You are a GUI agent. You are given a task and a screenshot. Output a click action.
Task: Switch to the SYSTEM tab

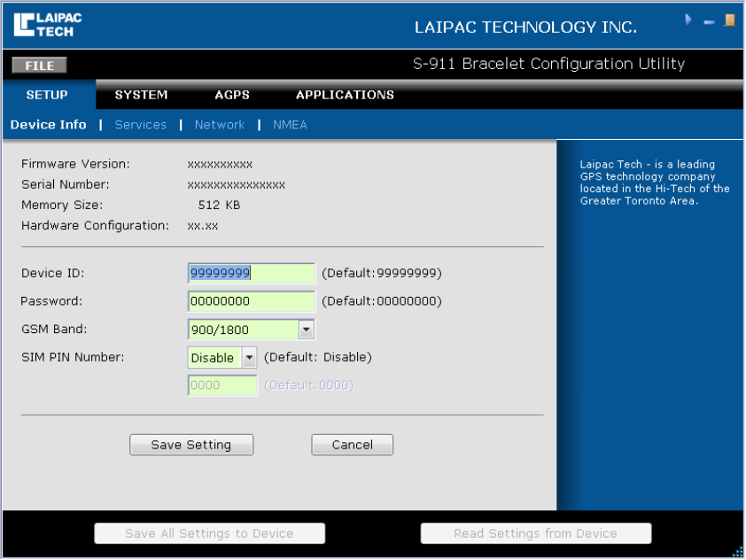pos(141,95)
